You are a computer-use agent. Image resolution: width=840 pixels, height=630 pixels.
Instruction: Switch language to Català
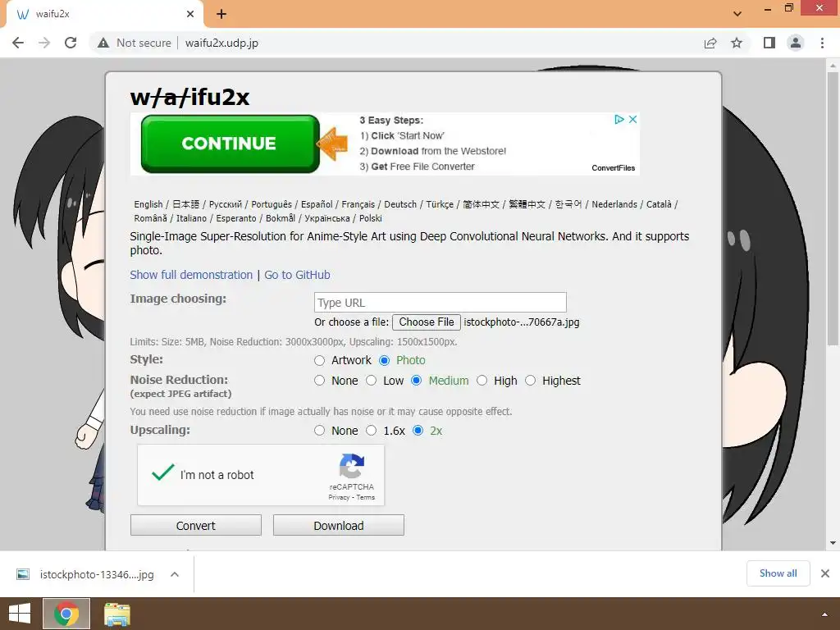click(x=659, y=204)
